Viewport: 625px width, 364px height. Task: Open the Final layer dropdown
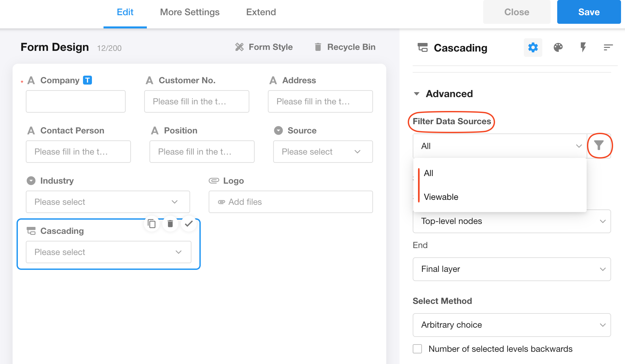pyautogui.click(x=511, y=269)
